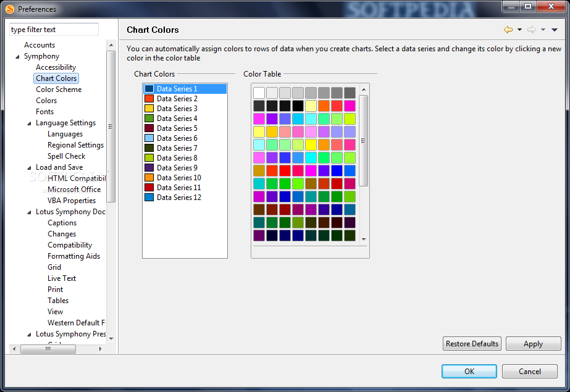Pick the pale yellow swatch beside black
The image size is (570, 392).
(x=311, y=106)
